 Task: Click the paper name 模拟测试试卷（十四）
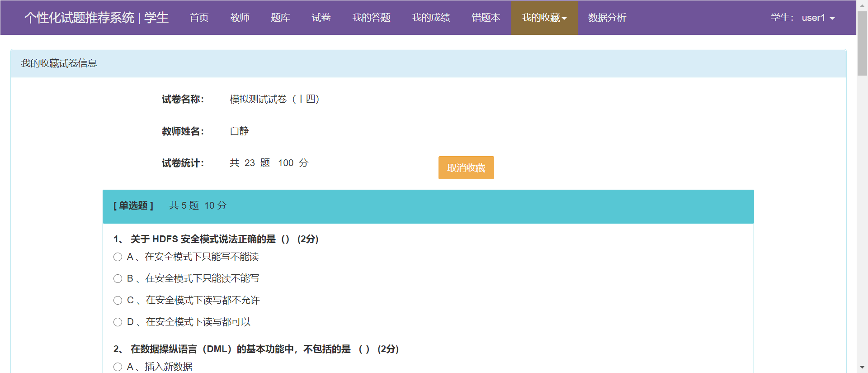coord(275,99)
